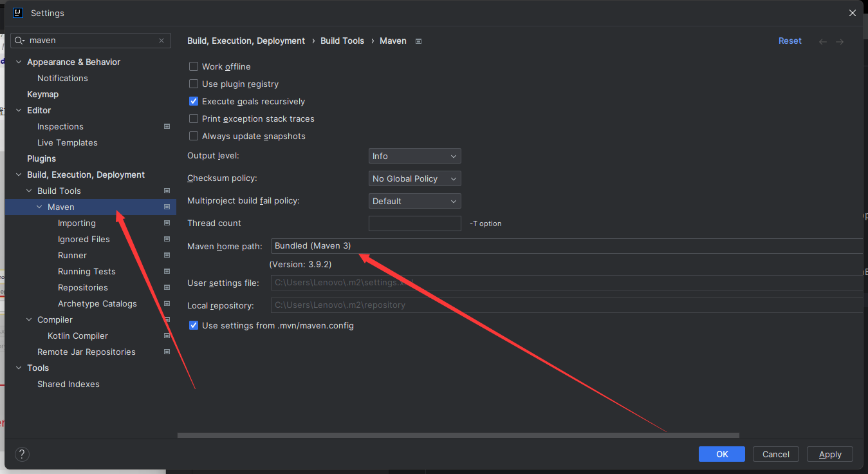
Task: Click project icon on Runner row
Action: (167, 255)
